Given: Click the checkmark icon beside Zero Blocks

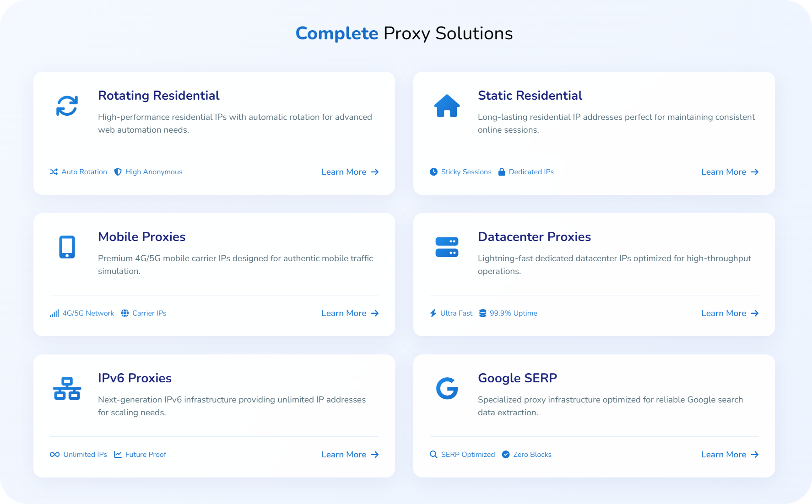Looking at the screenshot, I should click(506, 455).
